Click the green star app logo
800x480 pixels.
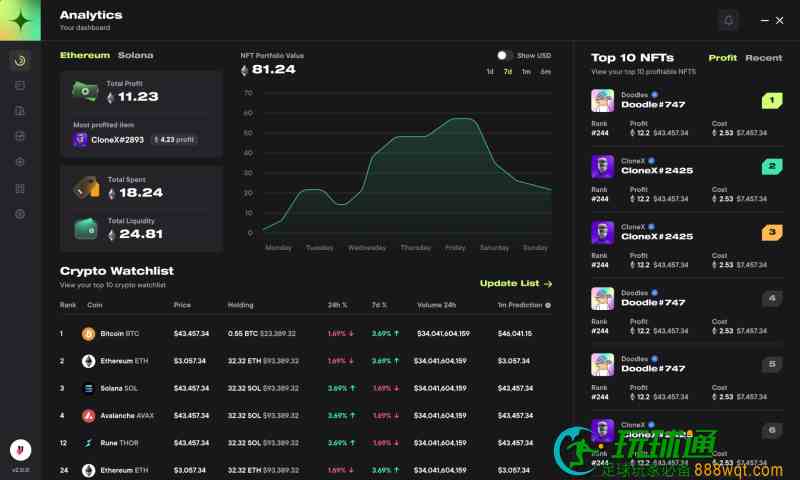coord(20,20)
